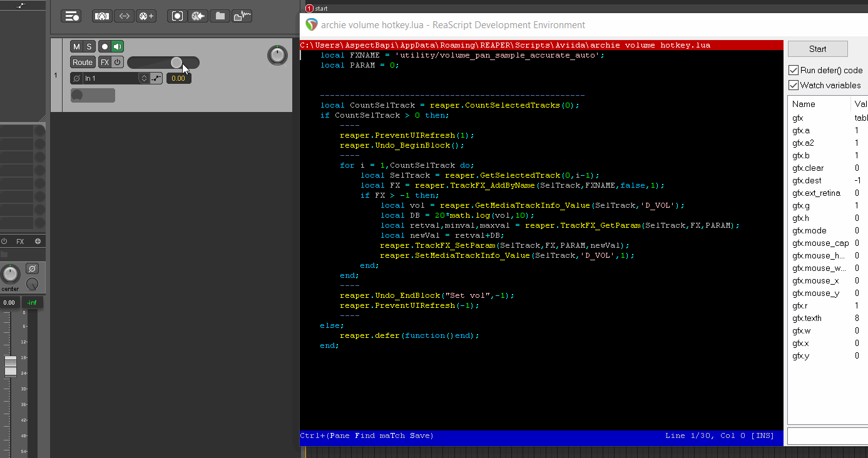868x458 pixels.
Task: Click the track 1 pan knob
Action: click(277, 55)
